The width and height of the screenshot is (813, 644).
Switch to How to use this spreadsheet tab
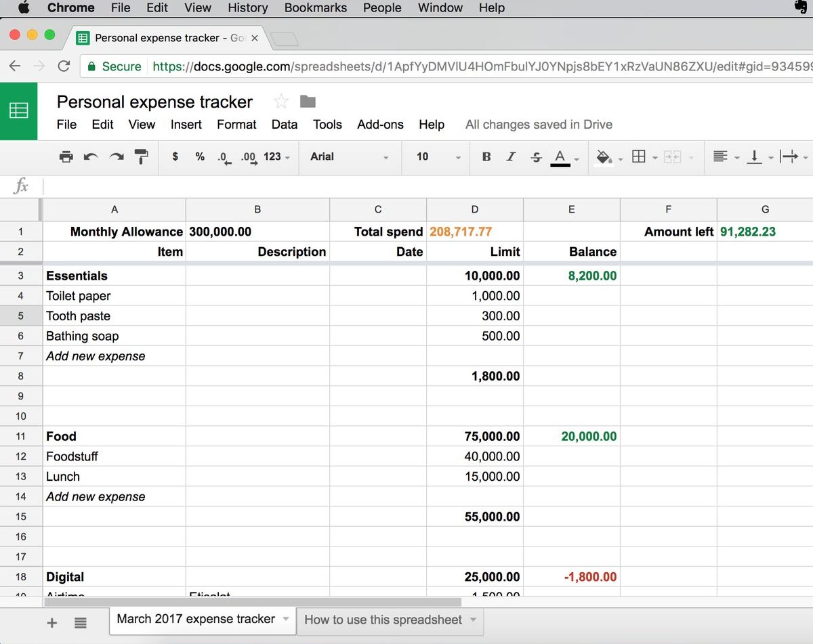[x=383, y=620]
